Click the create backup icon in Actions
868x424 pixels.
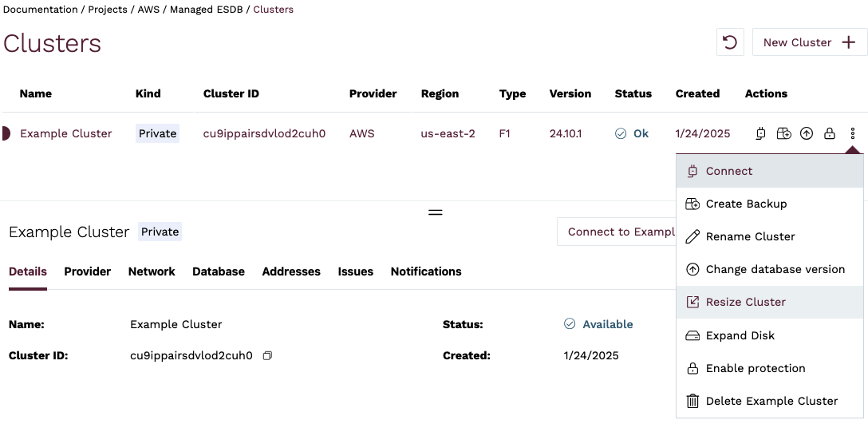pyautogui.click(x=784, y=133)
